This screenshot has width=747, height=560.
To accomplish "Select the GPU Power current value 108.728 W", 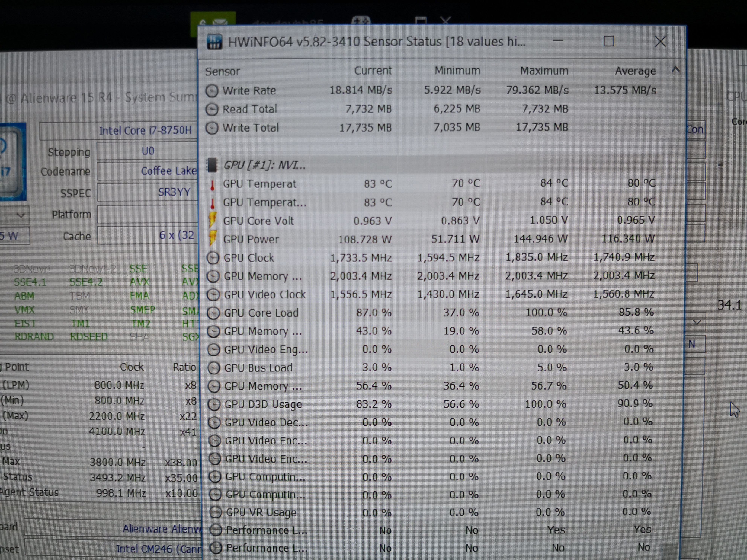I will [365, 240].
